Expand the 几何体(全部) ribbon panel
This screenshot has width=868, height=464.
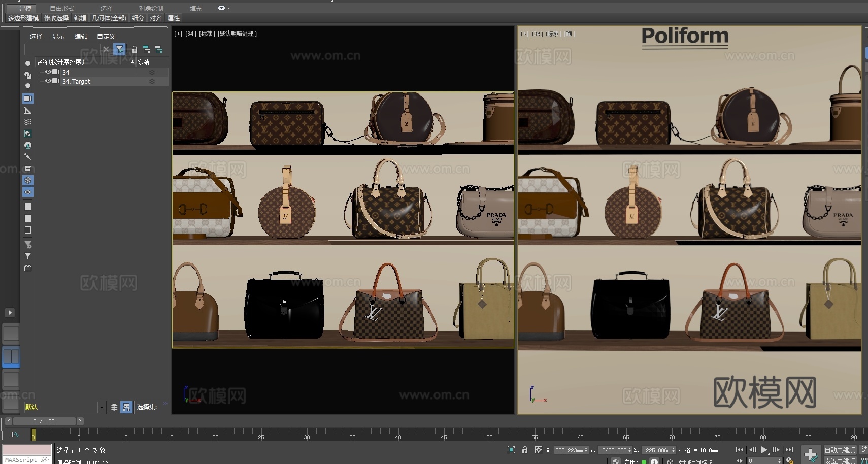(109, 18)
